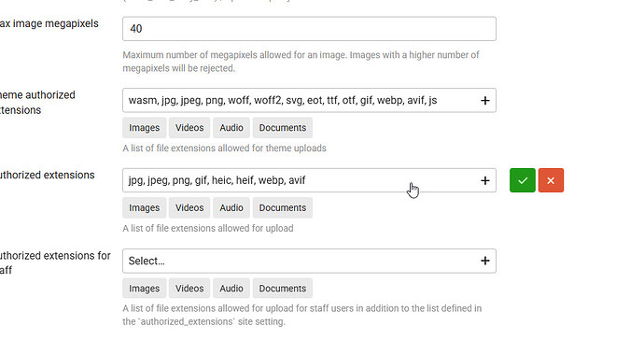The width and height of the screenshot is (644, 340).
Task: Add Videos to authorized extensions
Action: (189, 208)
